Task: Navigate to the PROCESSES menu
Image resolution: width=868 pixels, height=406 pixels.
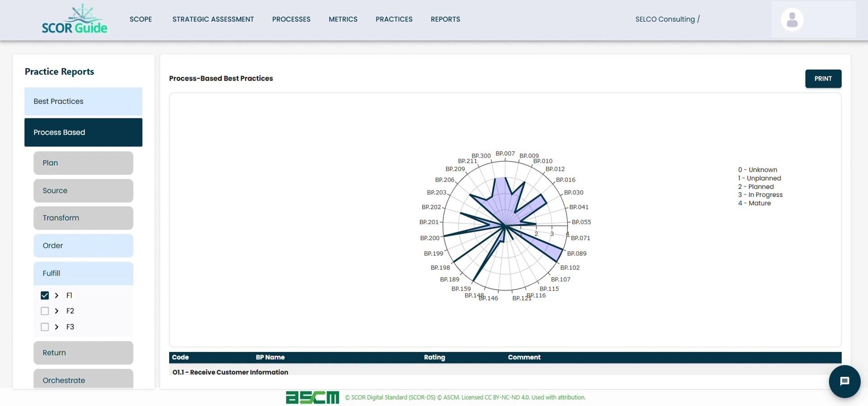Action: (291, 19)
